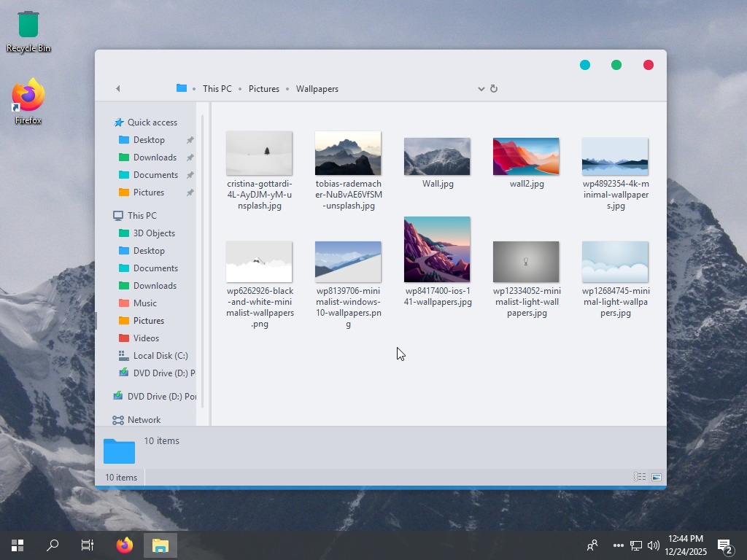The image size is (747, 560).
Task: Click This PC in address breadcrumb
Action: point(217,89)
